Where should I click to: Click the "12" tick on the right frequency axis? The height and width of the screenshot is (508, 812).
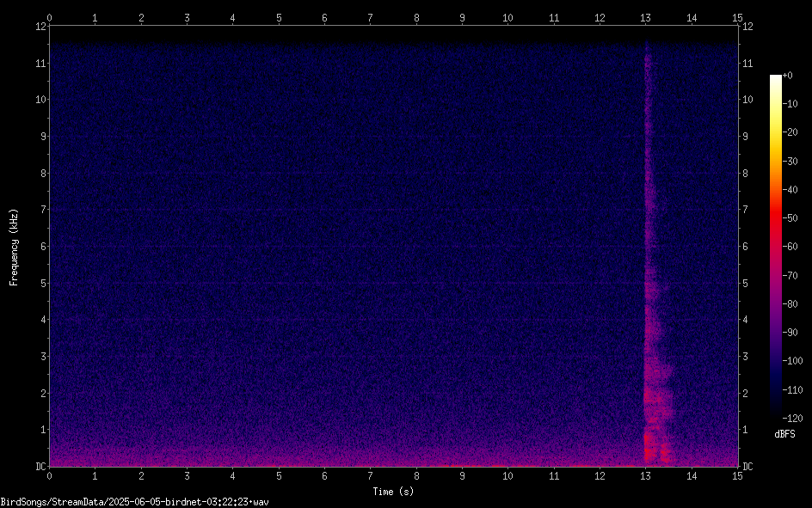point(747,27)
